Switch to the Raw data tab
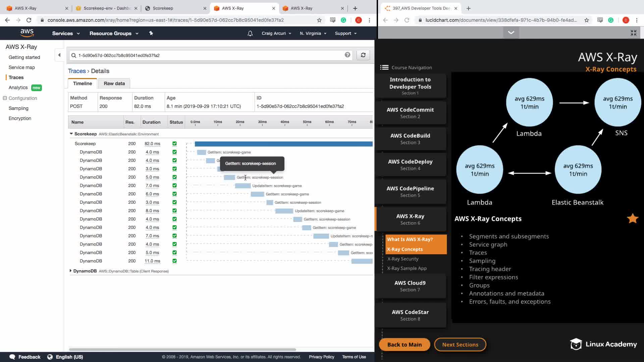Screen dimensions: 644x362 (114, 83)
